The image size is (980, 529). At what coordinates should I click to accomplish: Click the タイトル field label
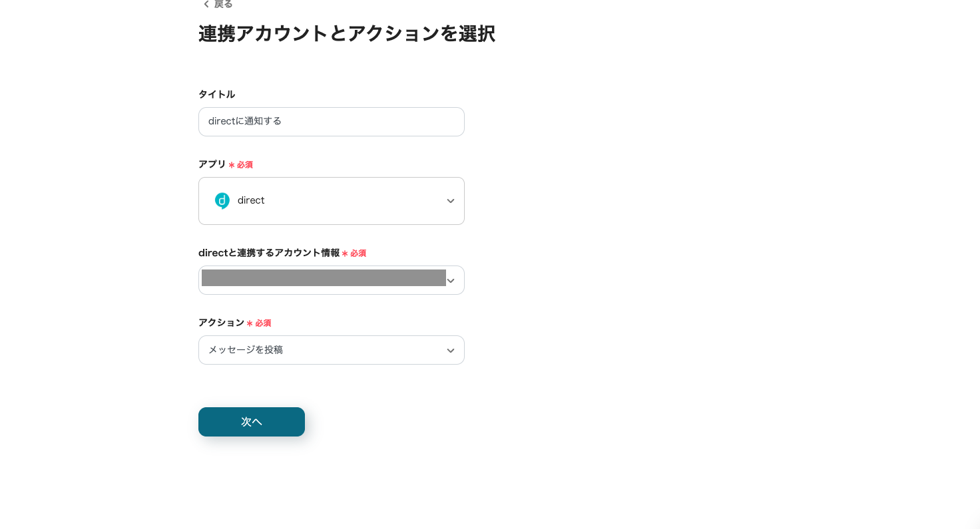[x=216, y=94]
